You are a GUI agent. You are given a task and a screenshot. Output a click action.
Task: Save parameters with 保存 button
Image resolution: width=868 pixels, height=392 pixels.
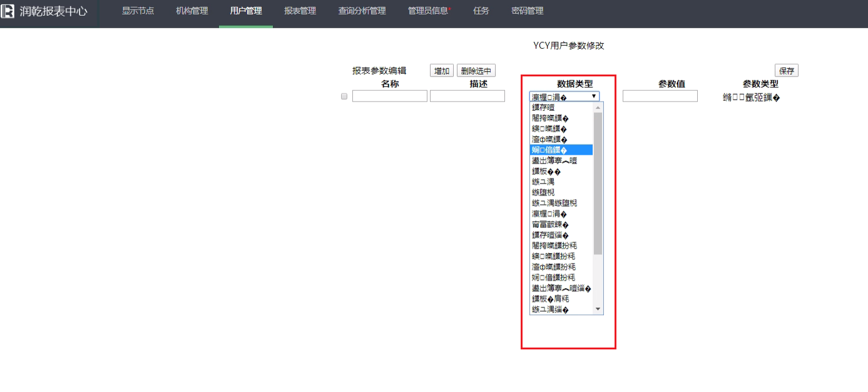[x=786, y=71]
